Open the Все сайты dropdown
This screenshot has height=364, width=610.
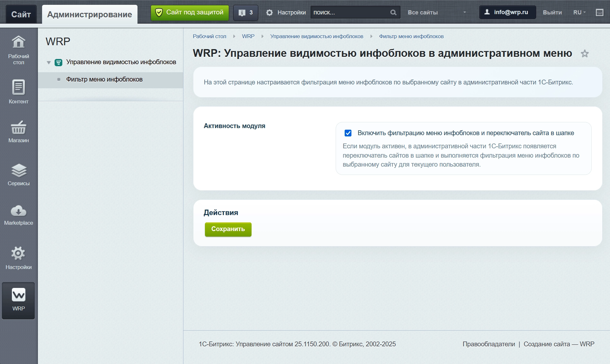[437, 13]
